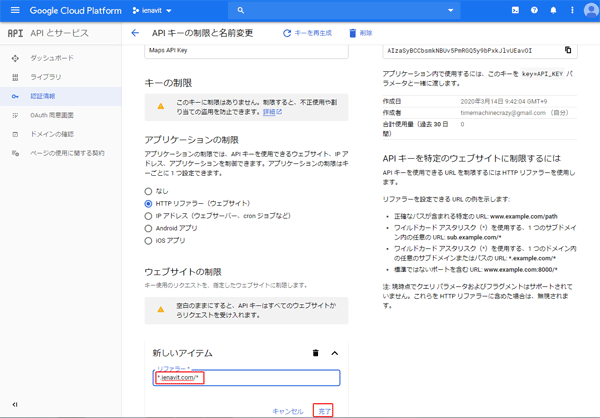Click the リファラー input field
600x418 pixels.
coord(246,377)
